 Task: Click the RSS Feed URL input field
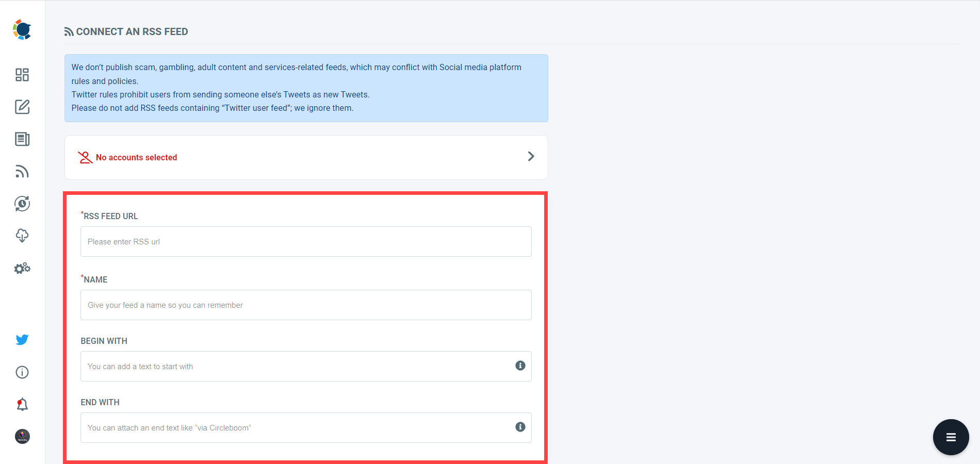(306, 241)
